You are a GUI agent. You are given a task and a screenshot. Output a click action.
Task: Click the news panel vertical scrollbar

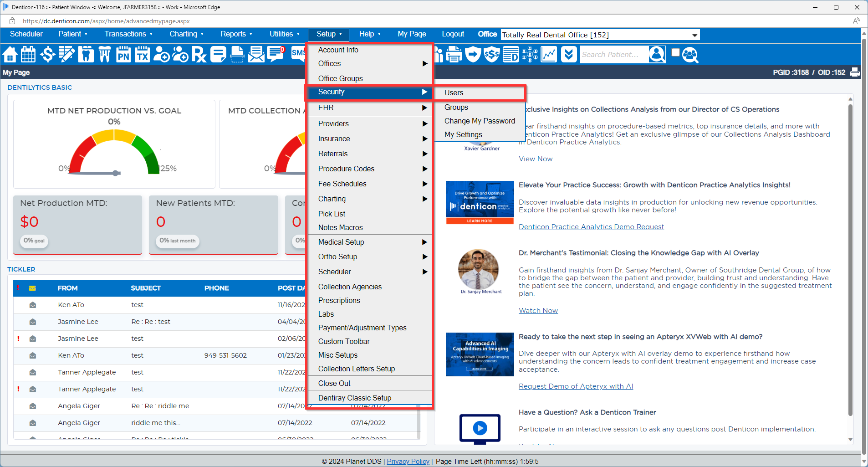[850, 260]
